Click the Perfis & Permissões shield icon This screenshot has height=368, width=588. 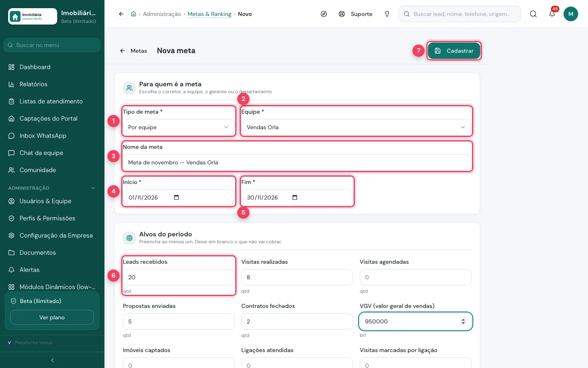11,218
